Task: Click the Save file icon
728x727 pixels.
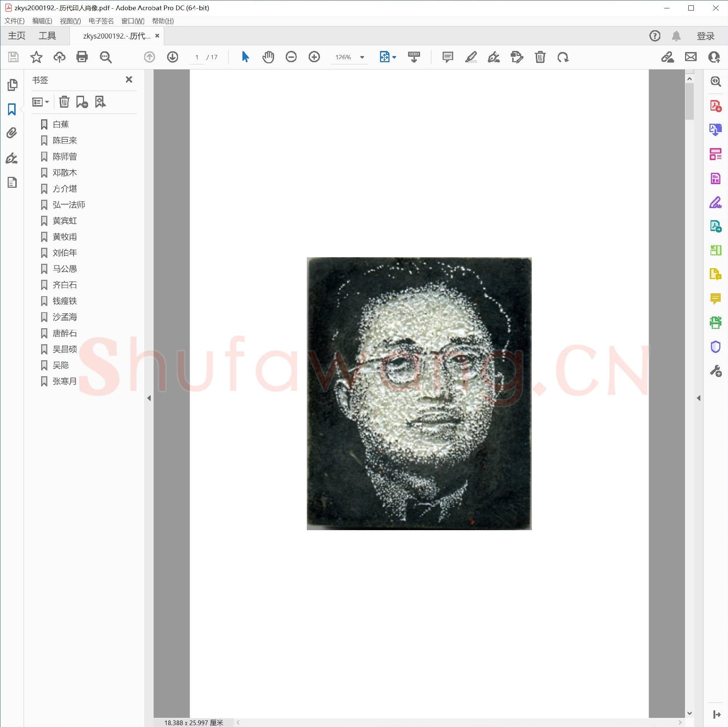Action: click(13, 57)
